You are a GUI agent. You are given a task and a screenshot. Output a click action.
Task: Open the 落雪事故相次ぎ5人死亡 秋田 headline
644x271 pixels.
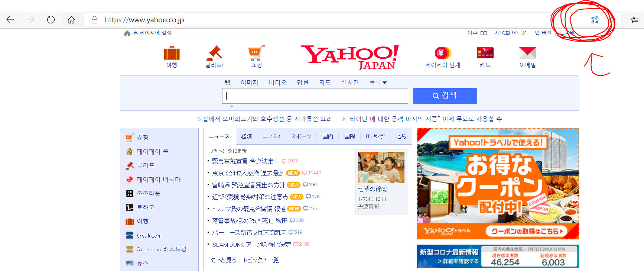250,221
